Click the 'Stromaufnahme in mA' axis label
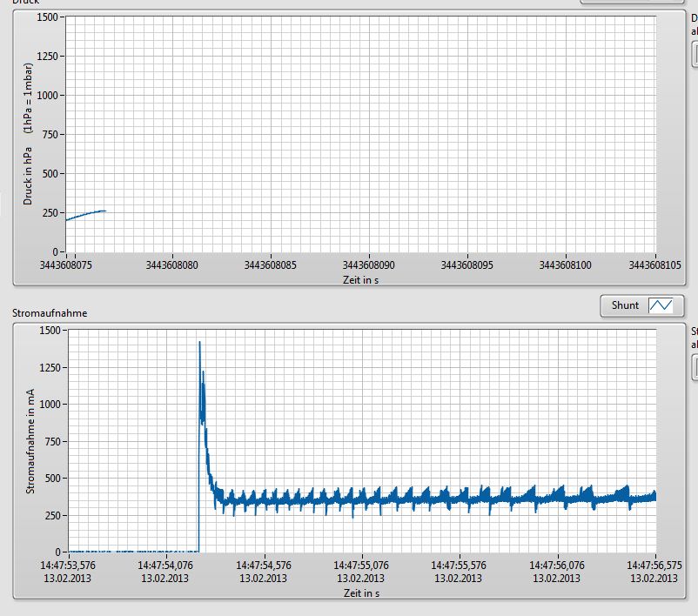Viewport: 698px width, 616px height. coord(30,441)
